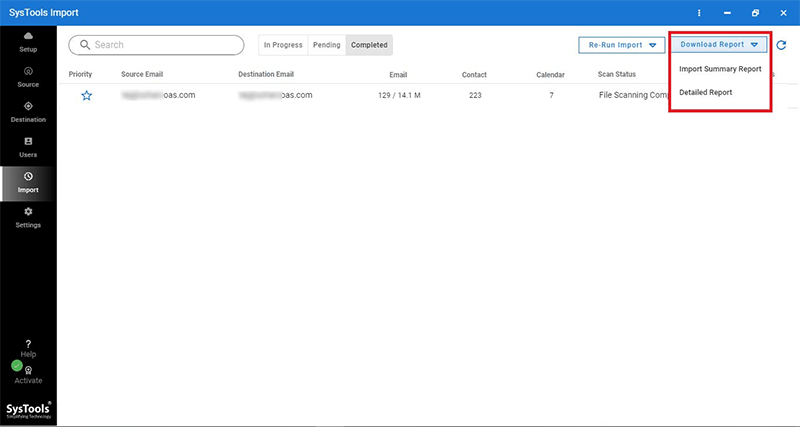Image resolution: width=800 pixels, height=427 pixels.
Task: Select the calendar count 7
Action: [551, 95]
